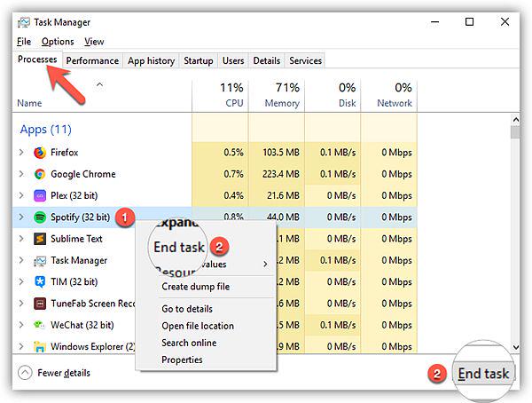The image size is (532, 403).
Task: Click the Firefox app icon
Action: (40, 153)
